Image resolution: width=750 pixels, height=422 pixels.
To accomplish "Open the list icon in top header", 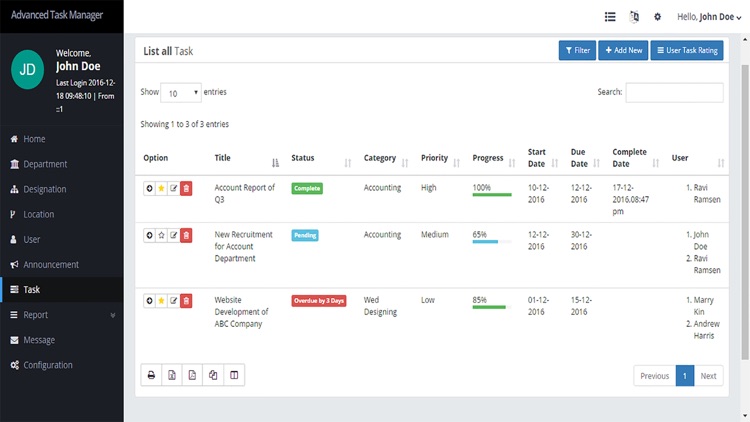I will [610, 17].
